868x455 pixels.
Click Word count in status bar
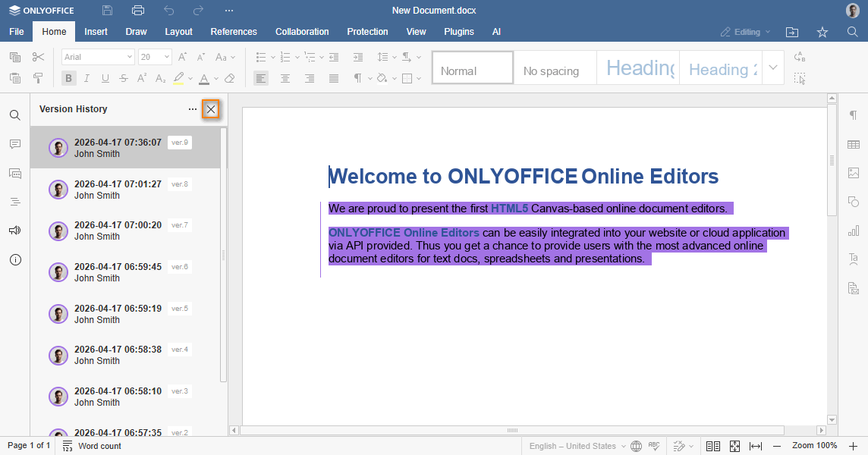[92, 446]
